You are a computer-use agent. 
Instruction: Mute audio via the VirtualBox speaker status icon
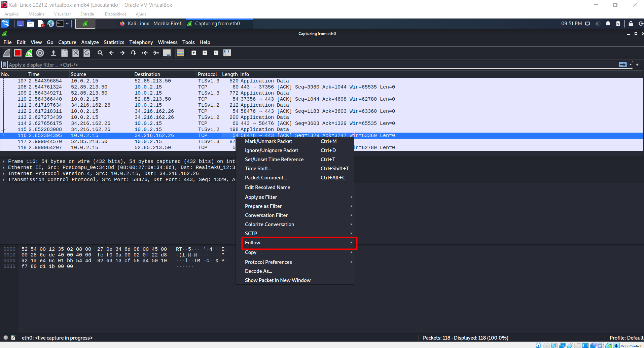click(598, 24)
